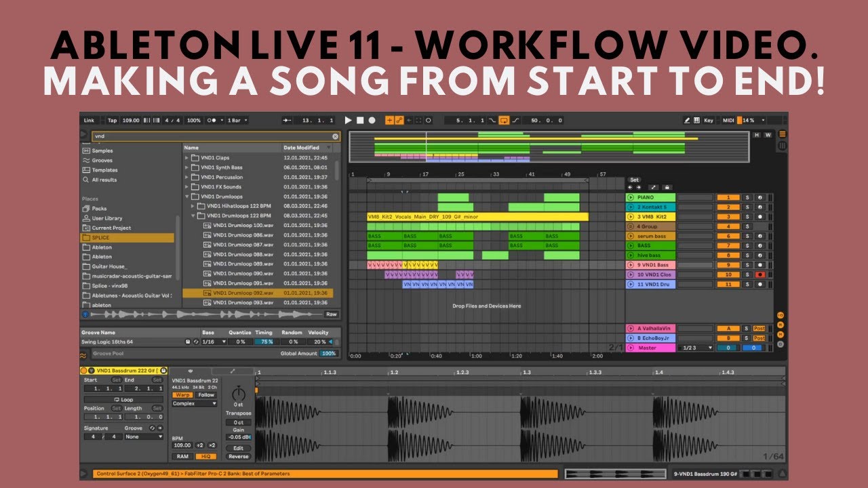Open User Library in Places
This screenshot has height=488, width=868.
tap(107, 218)
